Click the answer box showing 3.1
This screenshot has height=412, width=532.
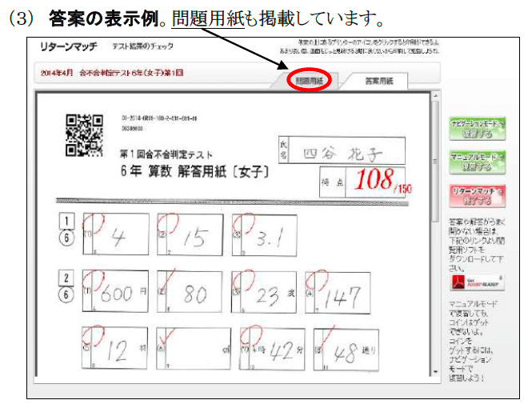coord(265,235)
